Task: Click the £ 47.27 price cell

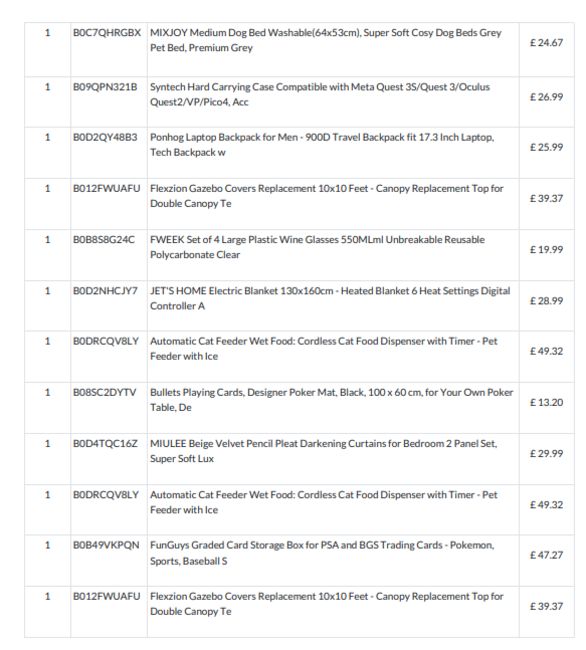Action: pos(546,555)
